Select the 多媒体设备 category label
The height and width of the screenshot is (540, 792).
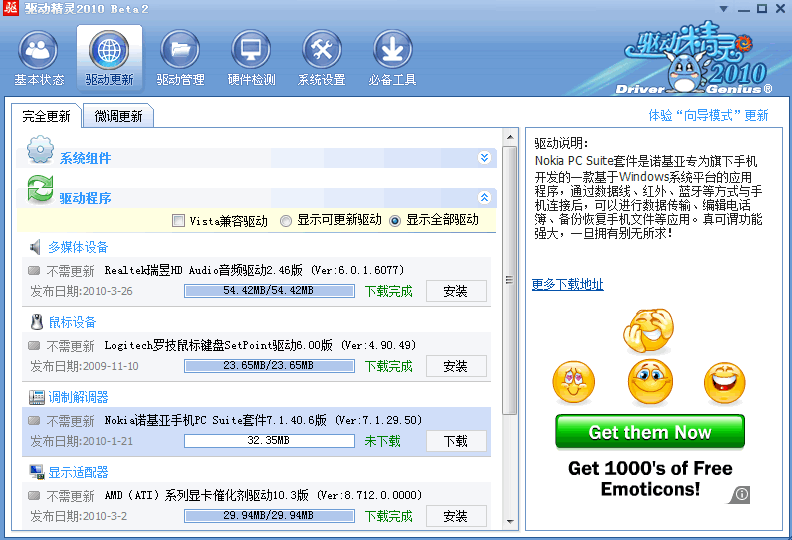tap(78, 247)
